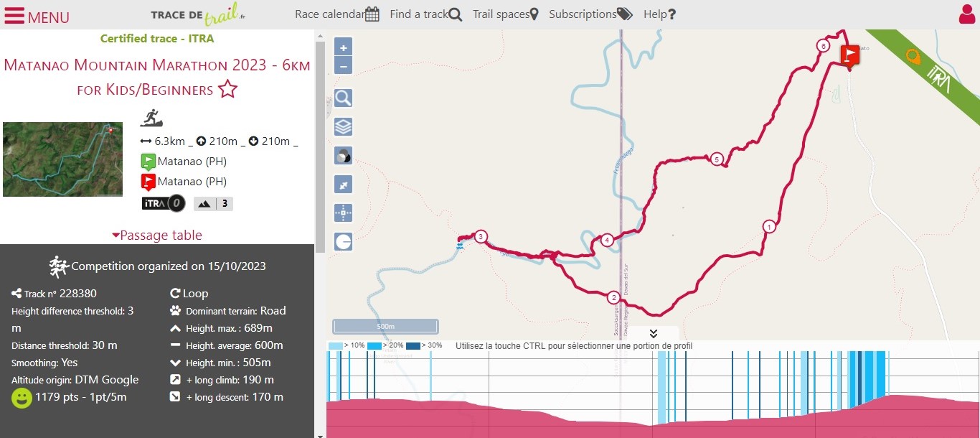980x438 pixels.
Task: Open the hamburger MENU
Action: (x=37, y=16)
